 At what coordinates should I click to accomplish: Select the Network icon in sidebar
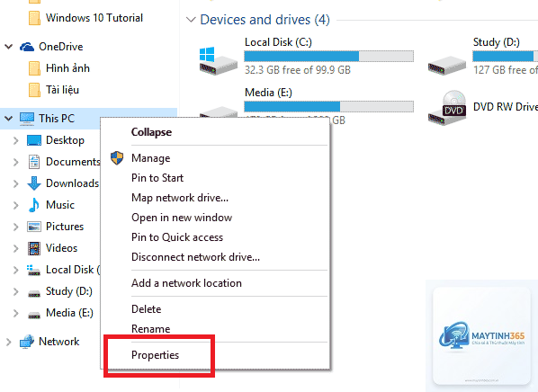(x=27, y=342)
